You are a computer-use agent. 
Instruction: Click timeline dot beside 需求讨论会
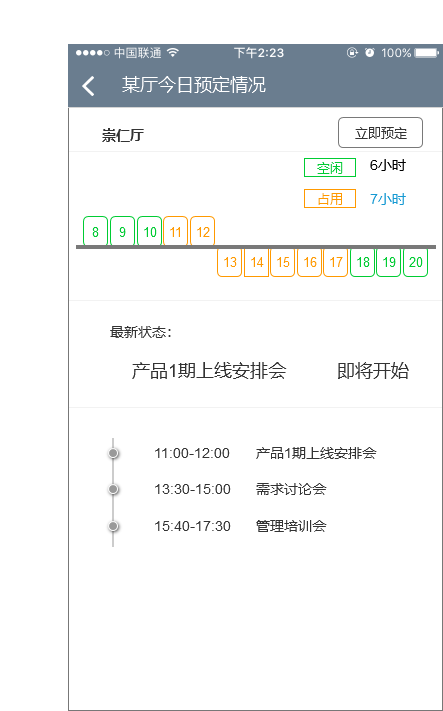coord(113,489)
